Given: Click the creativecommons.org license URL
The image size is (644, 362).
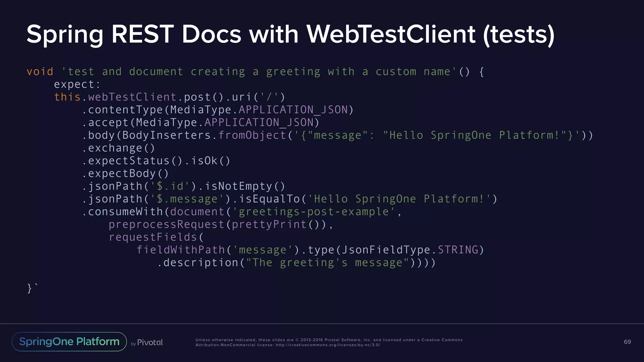Looking at the screenshot, I should coord(328,345).
